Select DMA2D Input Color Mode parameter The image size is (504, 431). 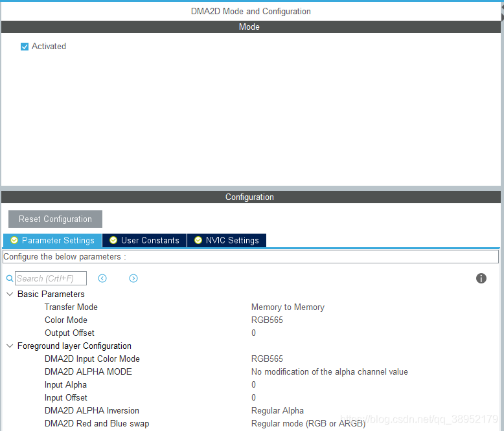pos(92,359)
